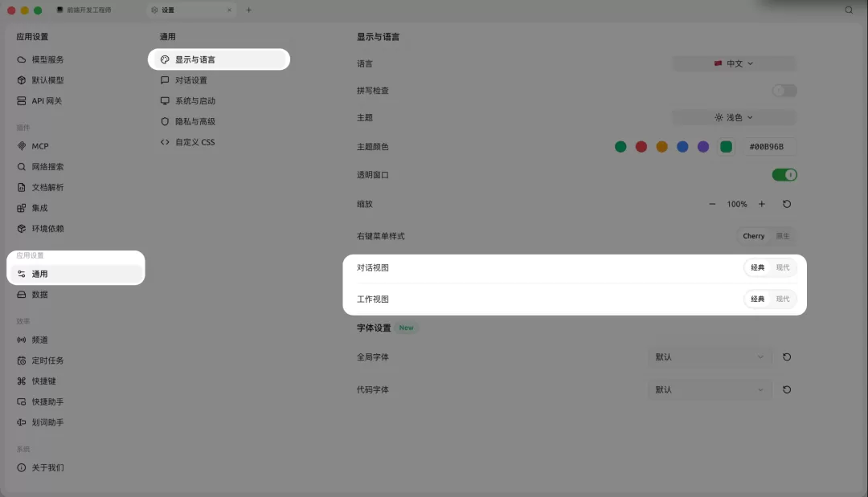Toggle 拼写检查 switch
The height and width of the screenshot is (497, 868).
[784, 91]
